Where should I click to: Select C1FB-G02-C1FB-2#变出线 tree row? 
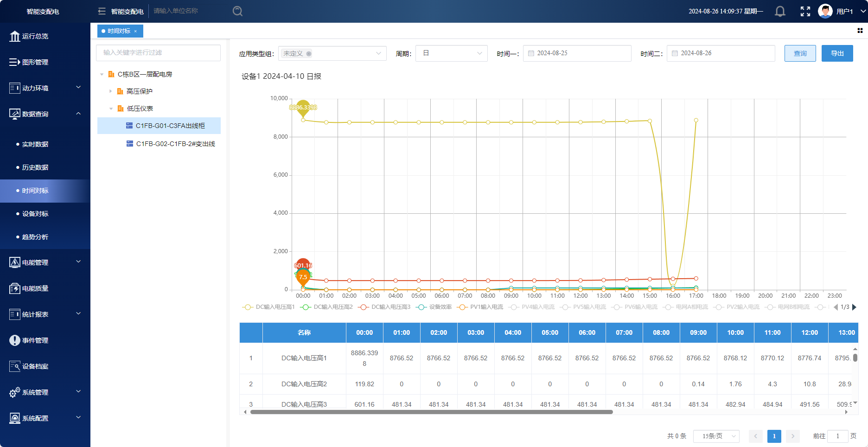[159, 144]
